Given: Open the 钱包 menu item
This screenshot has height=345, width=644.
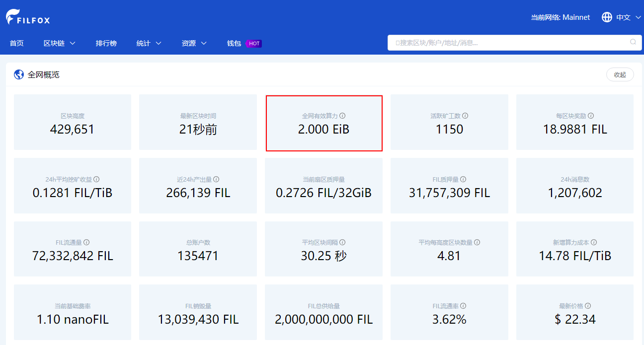Looking at the screenshot, I should (x=234, y=44).
